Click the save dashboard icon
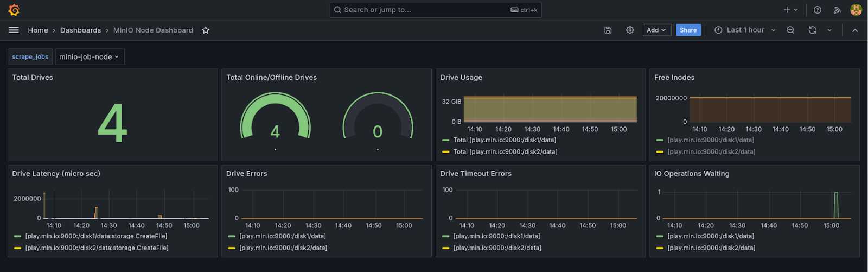Screen dimensions: 868x272 pos(608,30)
